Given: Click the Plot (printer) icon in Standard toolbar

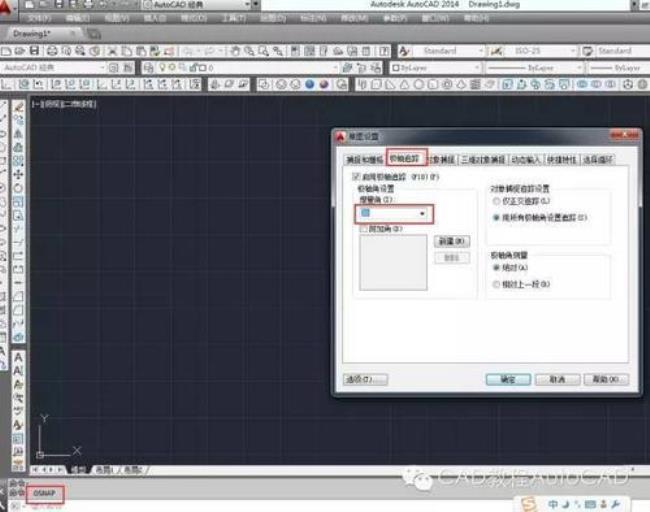Looking at the screenshot, I should pos(52,51).
